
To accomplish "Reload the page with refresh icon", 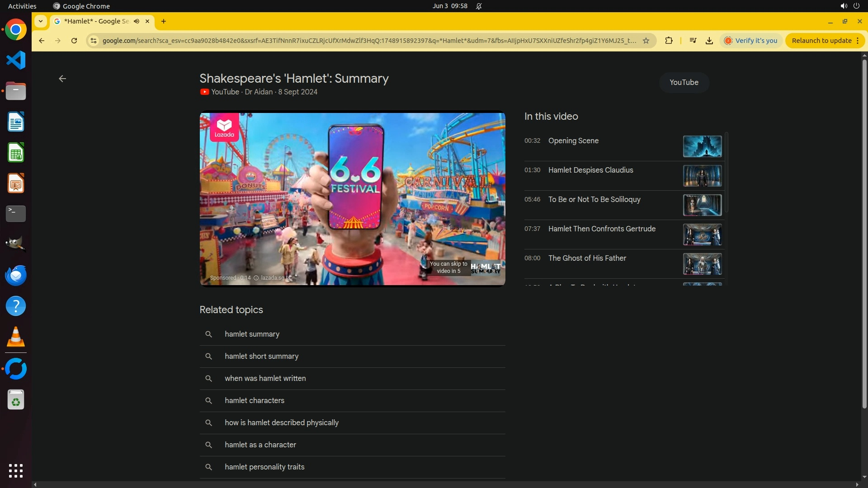I will click(74, 41).
